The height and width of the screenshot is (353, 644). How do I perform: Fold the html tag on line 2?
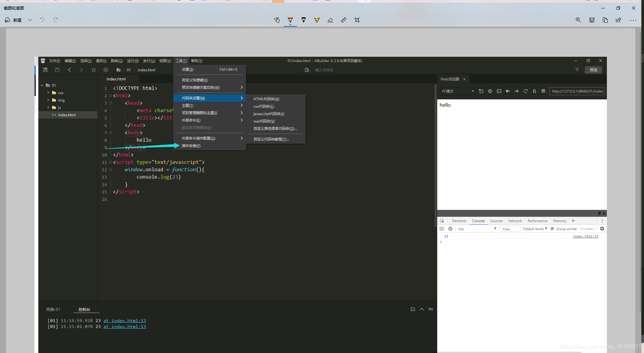coord(110,96)
